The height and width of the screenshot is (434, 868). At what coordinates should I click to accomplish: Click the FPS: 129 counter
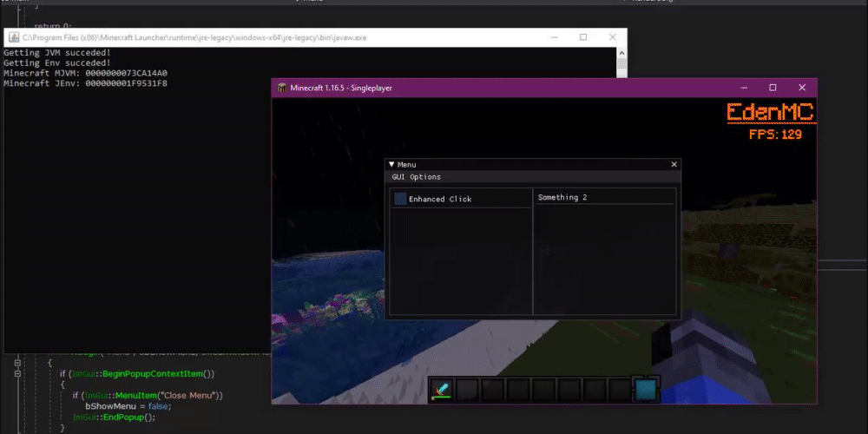(775, 135)
